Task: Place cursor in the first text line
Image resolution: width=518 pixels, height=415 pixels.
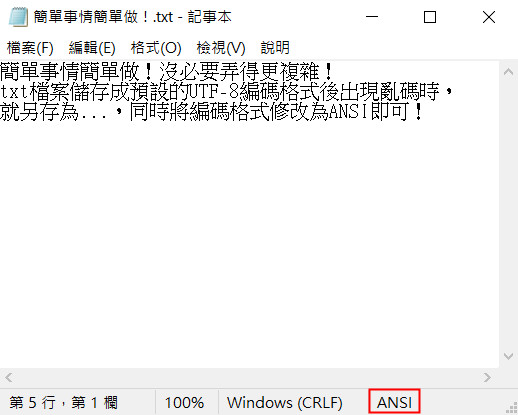Action: 166,71
